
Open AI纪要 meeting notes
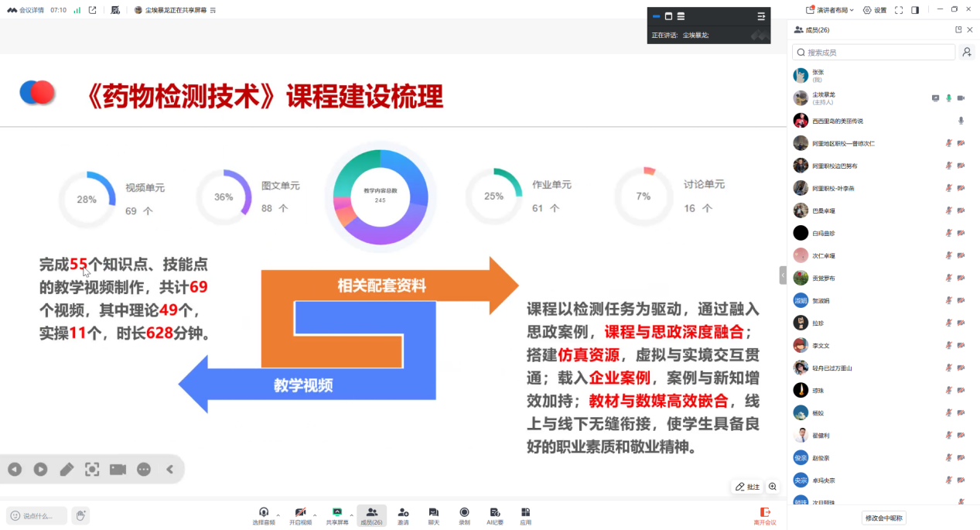[x=495, y=515]
